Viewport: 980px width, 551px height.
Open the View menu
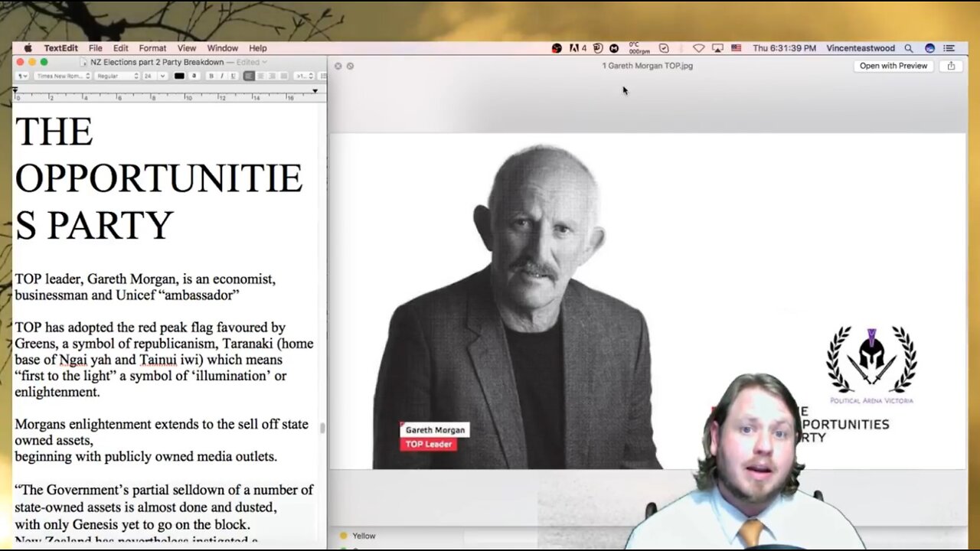pyautogui.click(x=187, y=48)
